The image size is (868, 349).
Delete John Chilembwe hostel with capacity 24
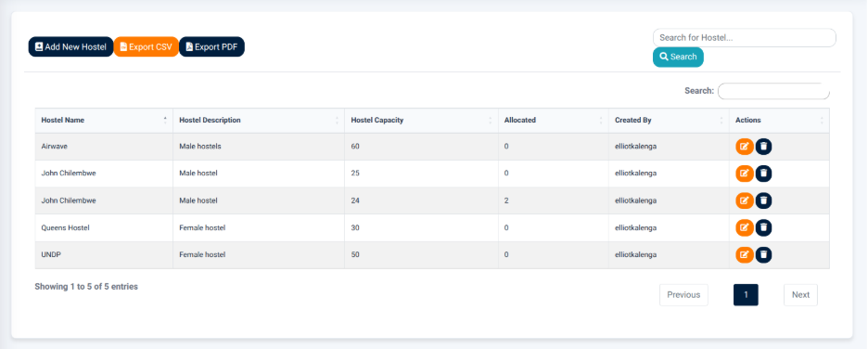click(763, 200)
